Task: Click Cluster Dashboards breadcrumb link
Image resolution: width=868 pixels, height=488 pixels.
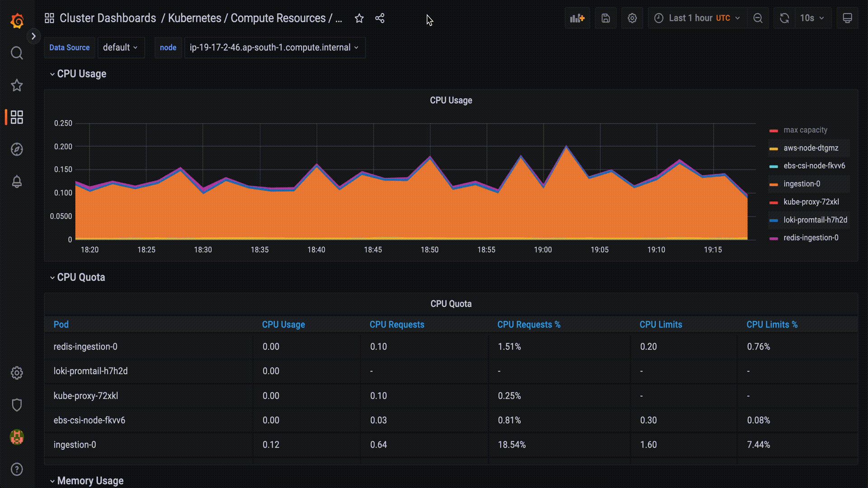Action: [108, 18]
